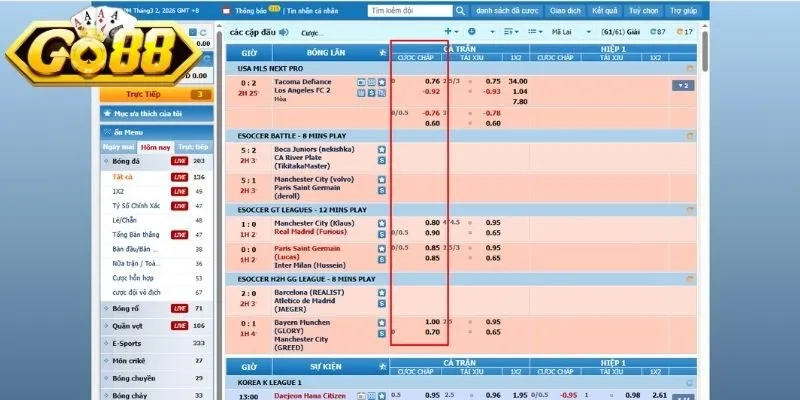Click odds 0.76 for Tacoma Defiance
The height and width of the screenshot is (400, 800).
[x=432, y=81]
